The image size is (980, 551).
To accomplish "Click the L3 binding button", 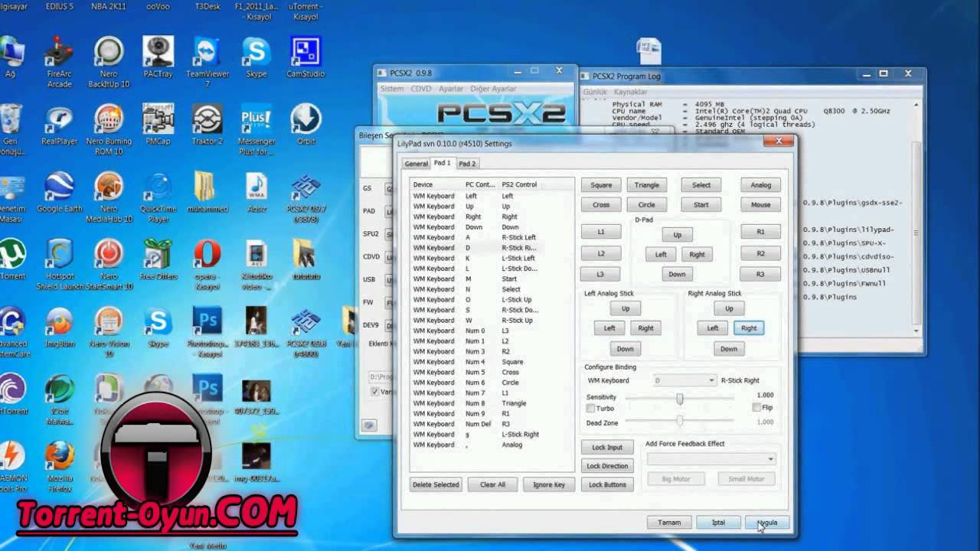I will [x=601, y=274].
